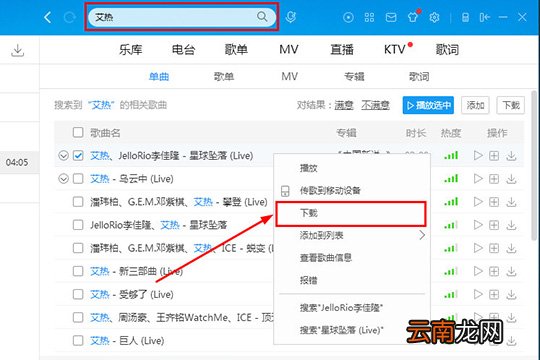The image size is (540, 360).
Task: Check the JelloRio李佳隆、艾热 - 星球坠落 checkbox
Action: click(78, 225)
